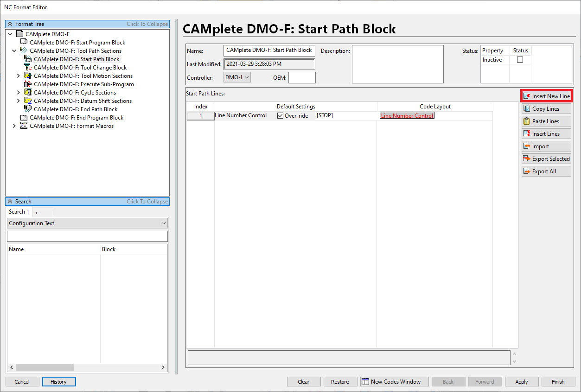Open the Controller dropdown

(237, 77)
